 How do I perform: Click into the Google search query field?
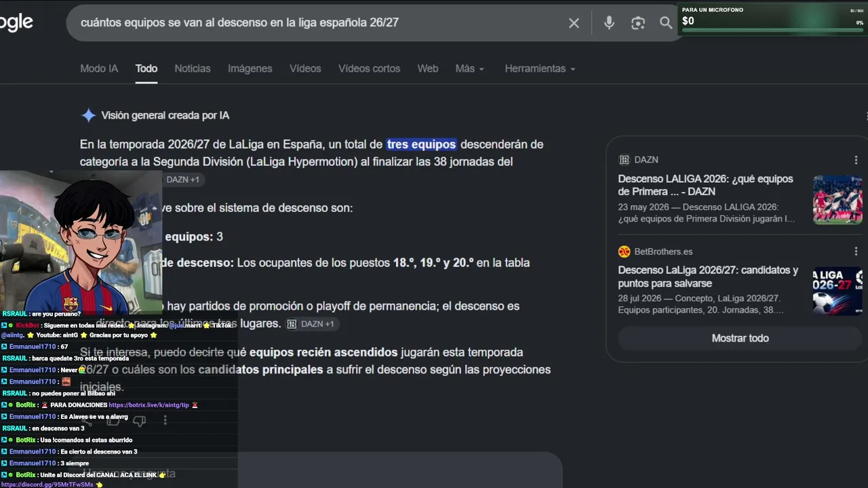319,23
